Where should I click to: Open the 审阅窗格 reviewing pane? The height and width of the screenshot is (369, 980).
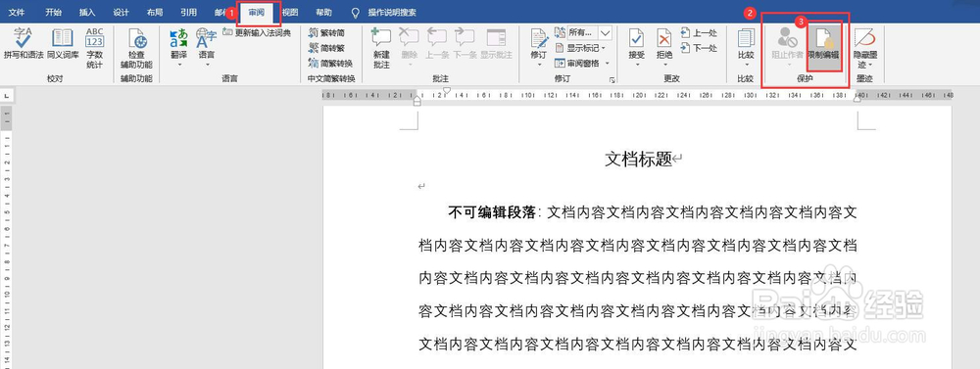click(x=579, y=63)
